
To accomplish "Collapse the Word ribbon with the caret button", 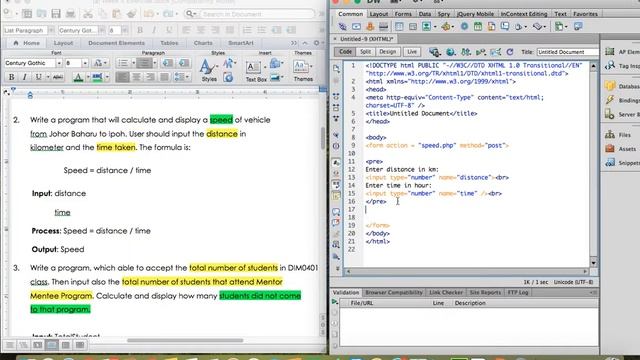I will tap(305, 43).
